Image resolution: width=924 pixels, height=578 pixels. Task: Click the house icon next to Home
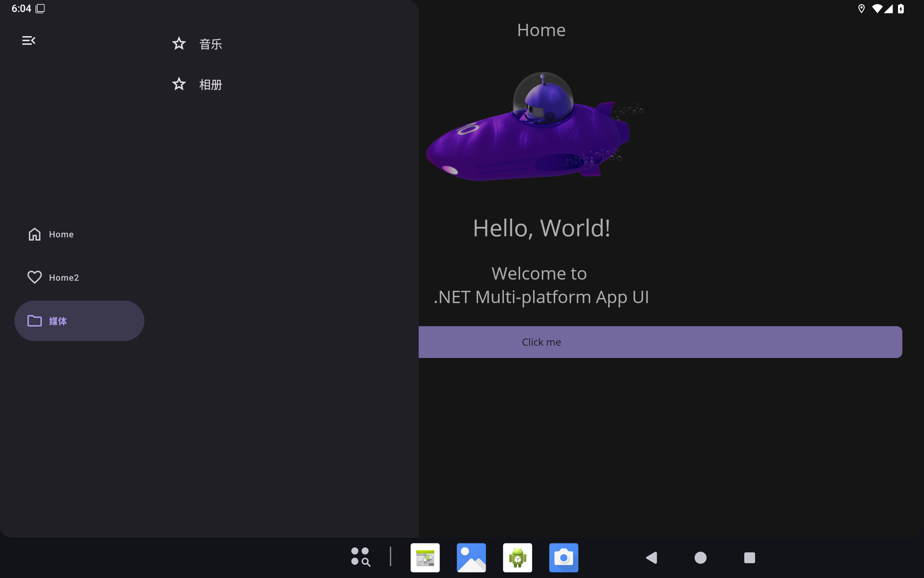[x=34, y=234]
